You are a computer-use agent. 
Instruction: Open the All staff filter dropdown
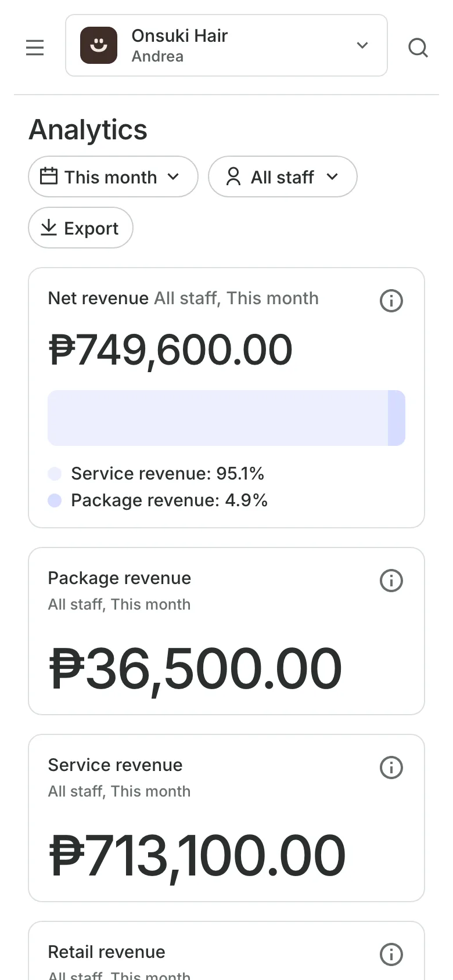click(x=283, y=176)
